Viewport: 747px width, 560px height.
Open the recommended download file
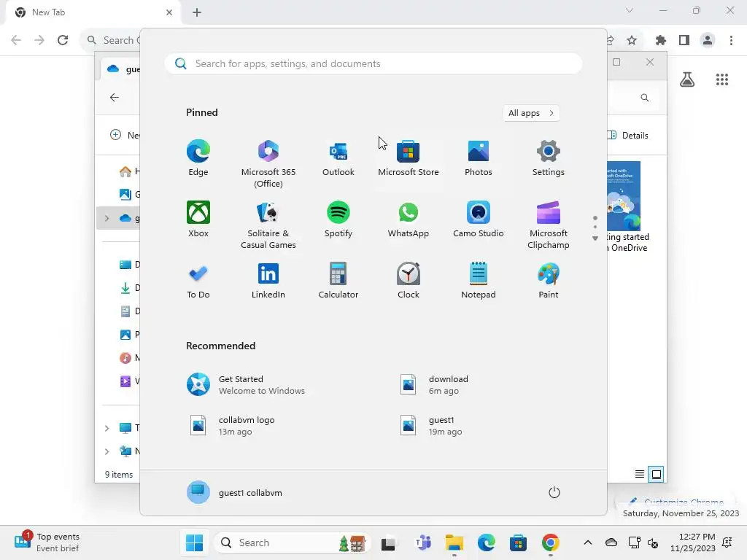435,385
